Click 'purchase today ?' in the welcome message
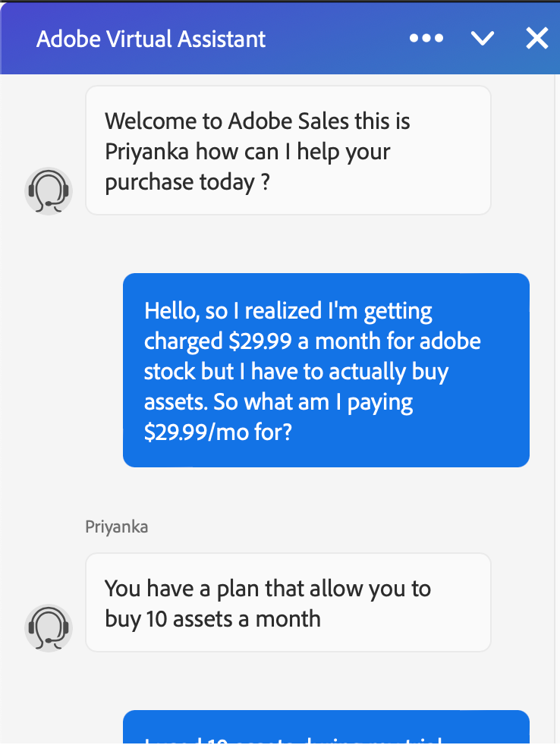The height and width of the screenshot is (745, 560). click(187, 182)
